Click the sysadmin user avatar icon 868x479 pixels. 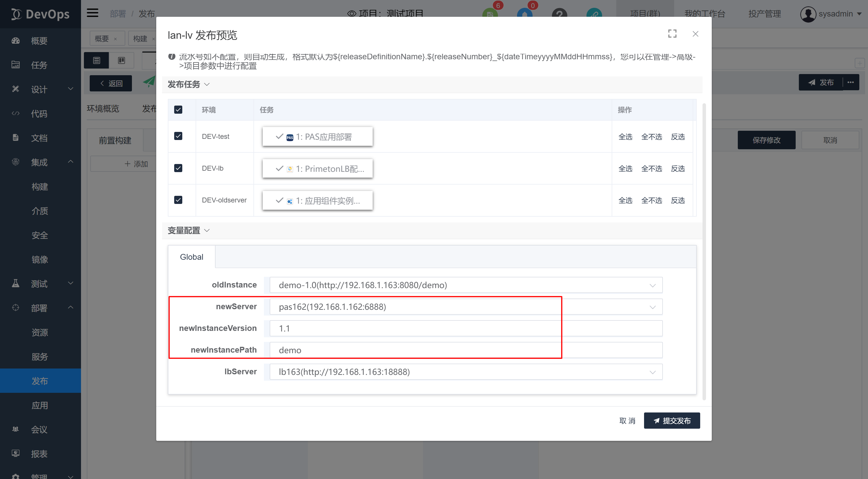click(x=808, y=14)
